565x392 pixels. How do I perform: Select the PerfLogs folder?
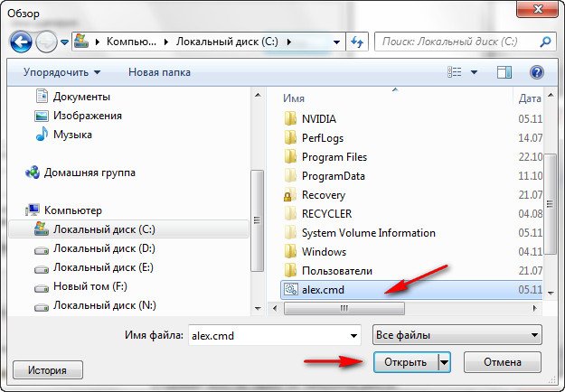coord(323,138)
